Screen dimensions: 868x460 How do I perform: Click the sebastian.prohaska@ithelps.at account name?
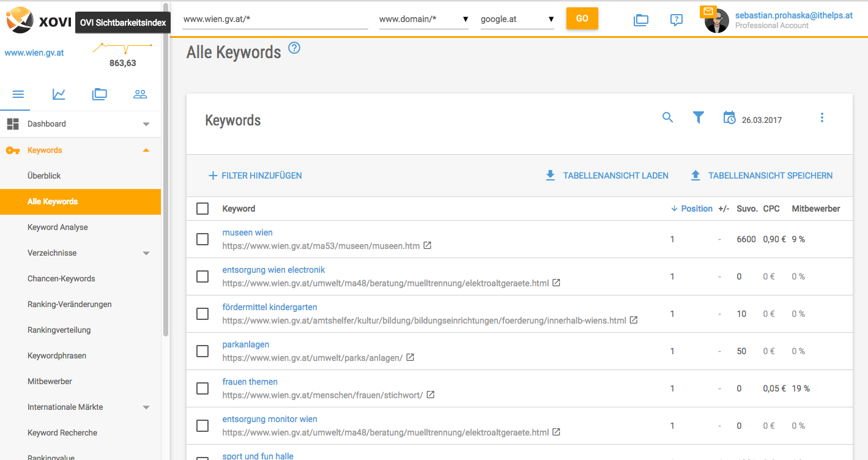pos(794,15)
